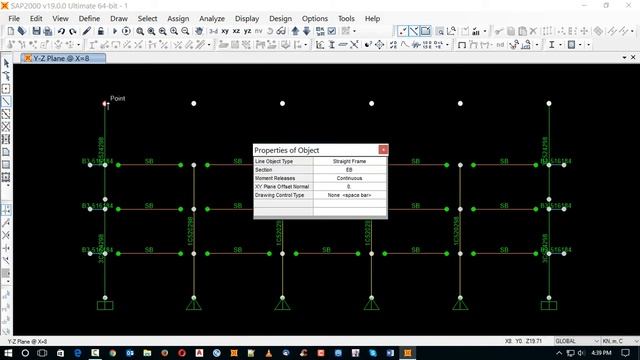Open Section value EB dropdown
The height and width of the screenshot is (360, 640).
[x=349, y=170]
